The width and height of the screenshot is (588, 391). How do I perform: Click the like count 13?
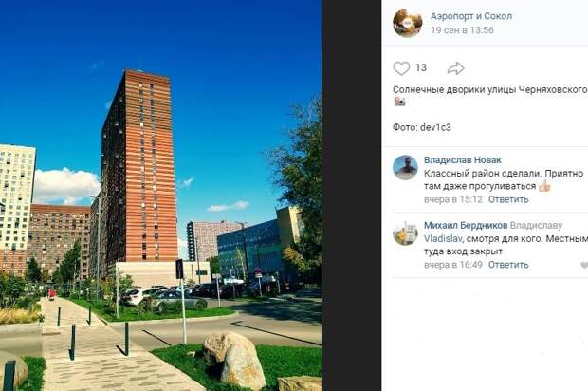click(x=421, y=68)
